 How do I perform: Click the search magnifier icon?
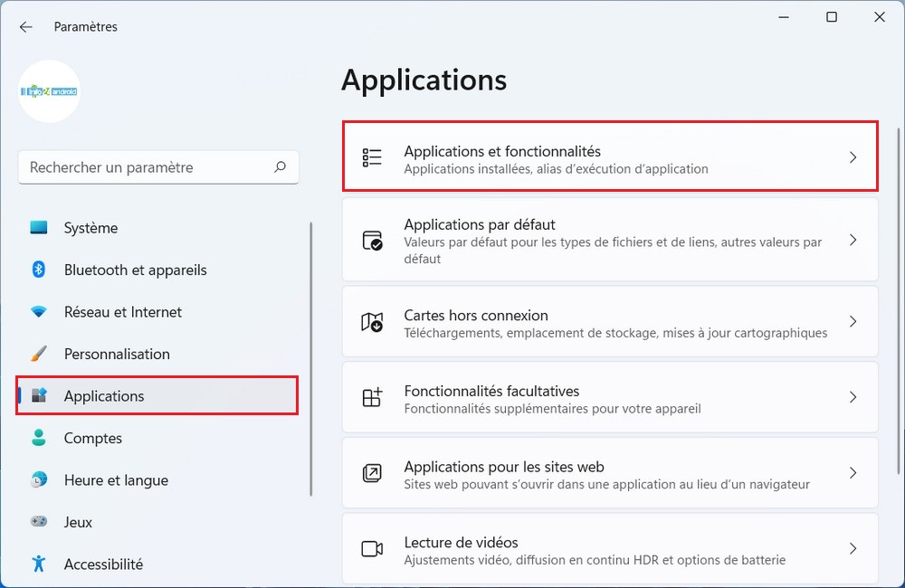[x=281, y=167]
